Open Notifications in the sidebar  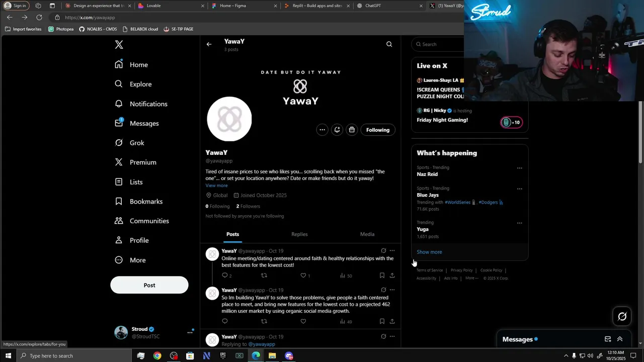[141, 104]
